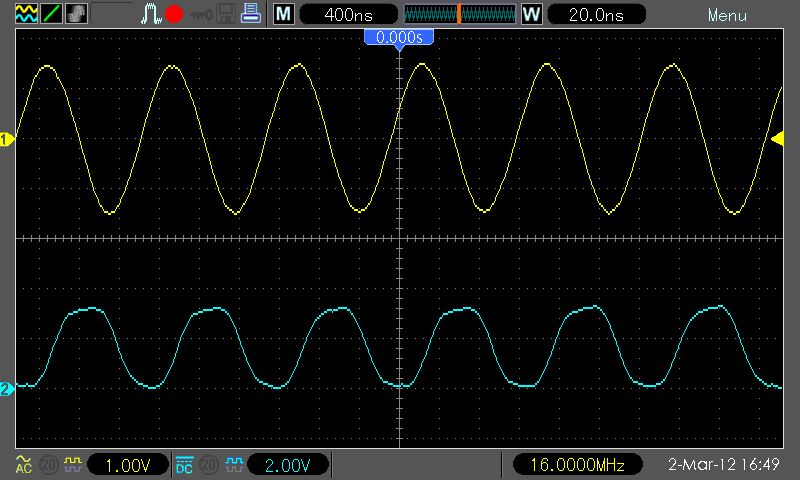Click the 16.0000MHz frequency readout
The width and height of the screenshot is (800, 480).
[x=577, y=465]
